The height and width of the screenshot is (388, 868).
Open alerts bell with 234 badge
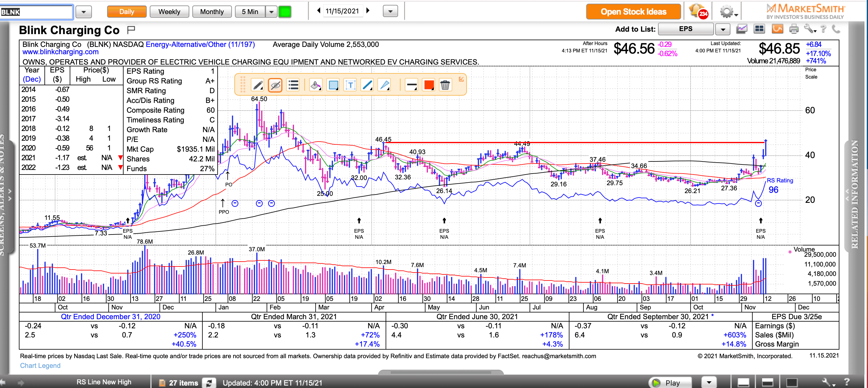tap(698, 12)
